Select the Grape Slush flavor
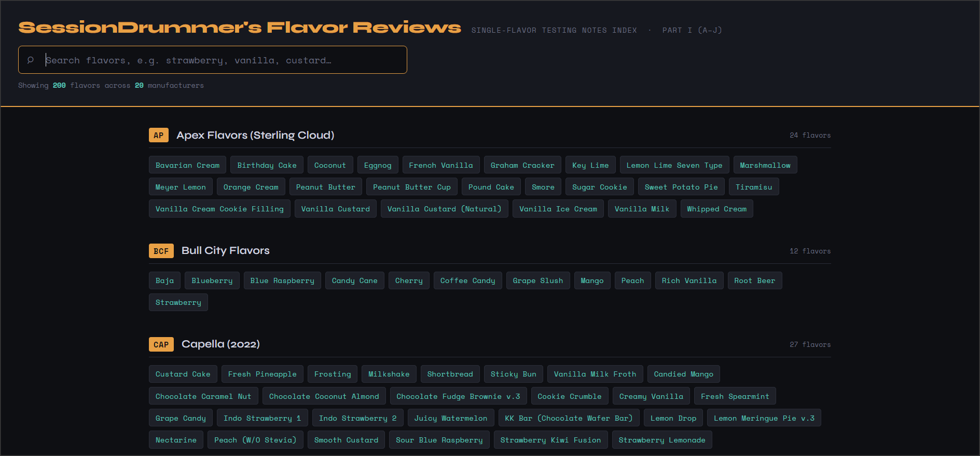 pos(537,280)
